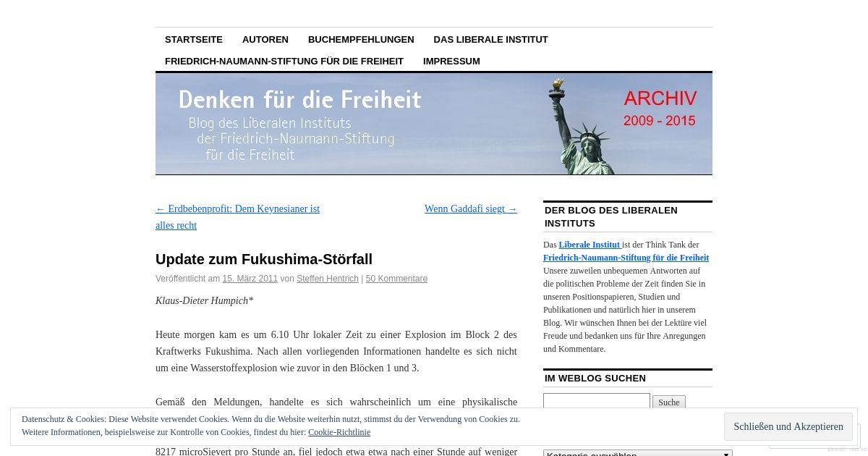Click Schließen und Akzeptieren cookie button

click(788, 427)
